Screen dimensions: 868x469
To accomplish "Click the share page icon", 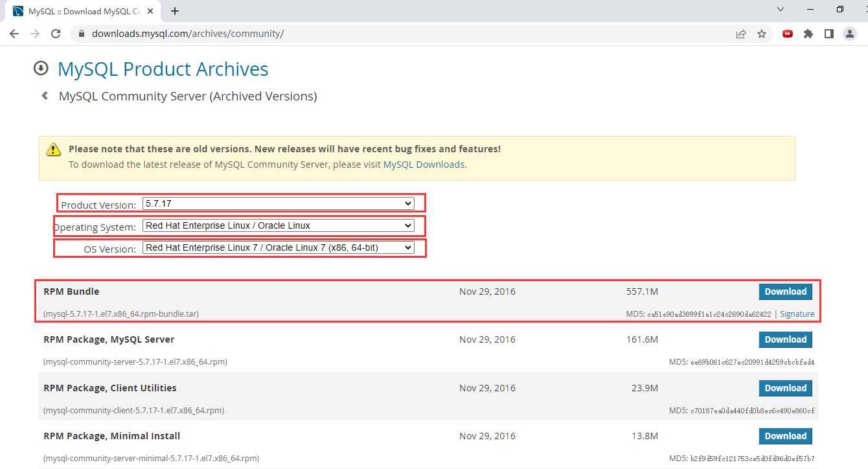I will point(741,34).
